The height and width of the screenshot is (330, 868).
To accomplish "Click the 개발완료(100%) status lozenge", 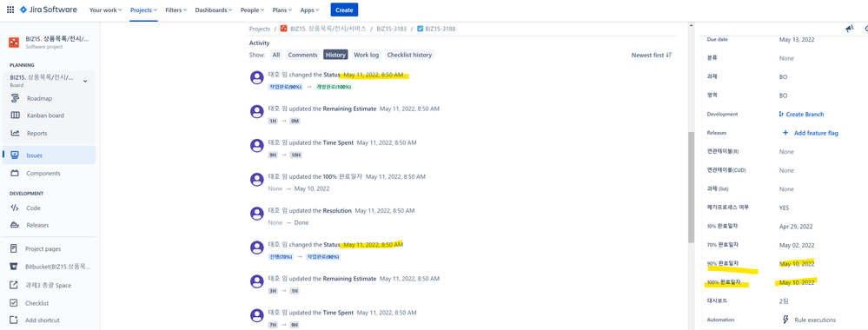I will [x=334, y=87].
